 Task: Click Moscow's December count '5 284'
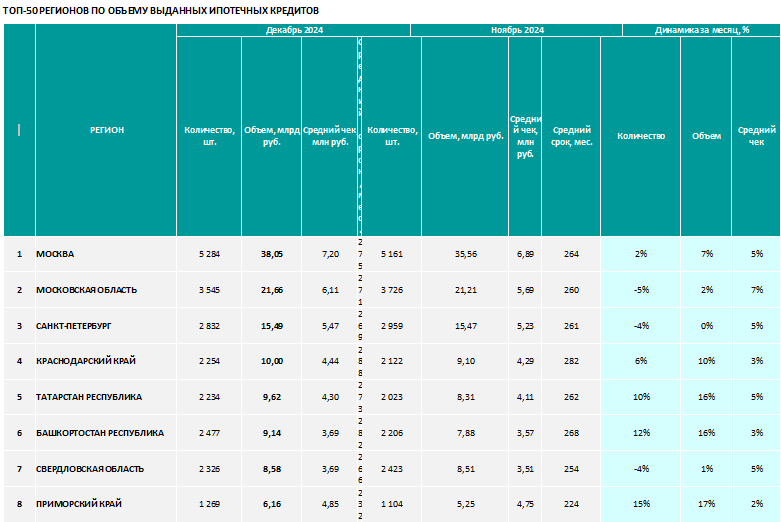[209, 254]
